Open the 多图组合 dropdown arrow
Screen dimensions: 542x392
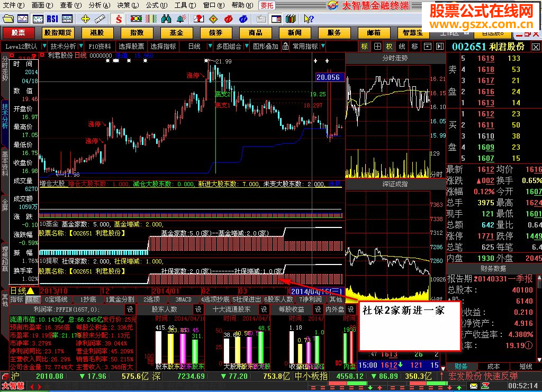(x=247, y=46)
